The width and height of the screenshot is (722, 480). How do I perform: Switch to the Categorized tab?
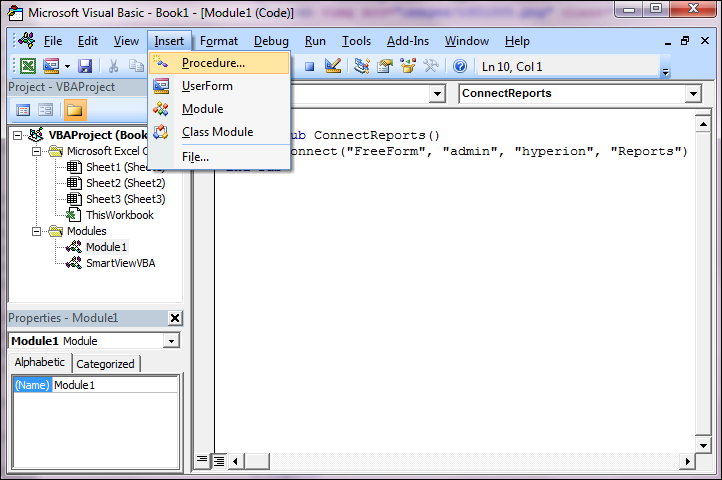pos(105,364)
